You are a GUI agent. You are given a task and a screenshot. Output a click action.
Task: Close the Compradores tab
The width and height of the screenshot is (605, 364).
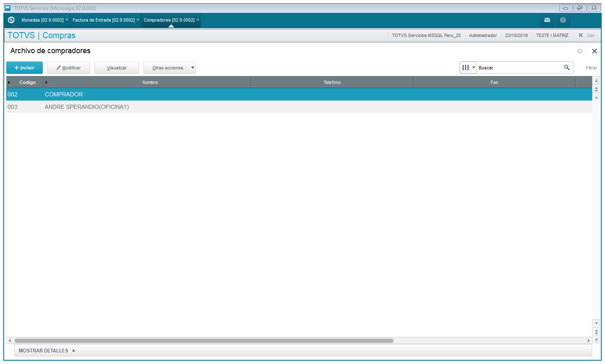click(x=198, y=20)
